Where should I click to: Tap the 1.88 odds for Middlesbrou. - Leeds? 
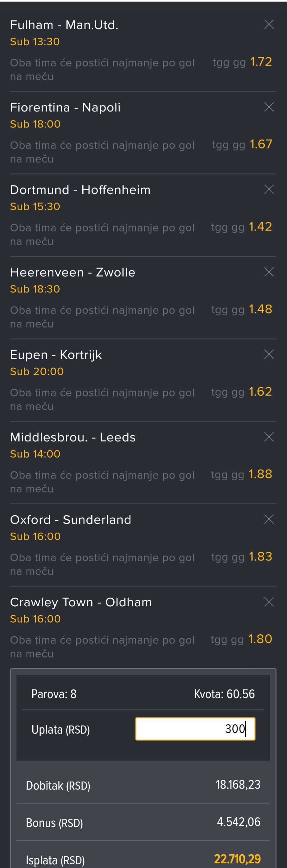260,474
